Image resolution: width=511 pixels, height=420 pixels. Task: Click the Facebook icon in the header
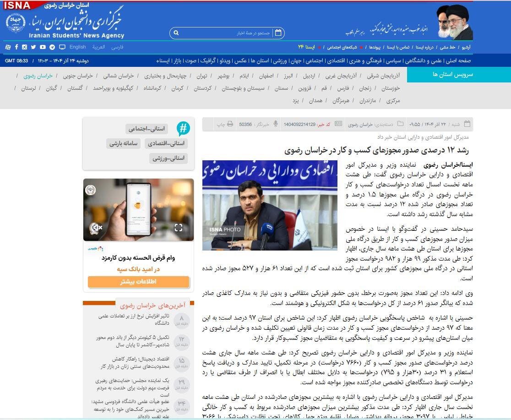16,47
